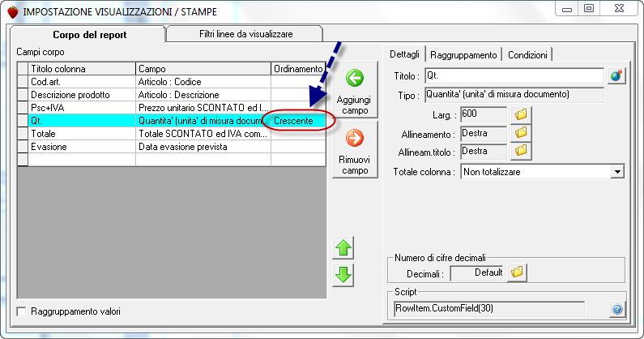The width and height of the screenshot is (644, 339).
Task: Open folder icon next to Decimali field
Action: pos(517,272)
